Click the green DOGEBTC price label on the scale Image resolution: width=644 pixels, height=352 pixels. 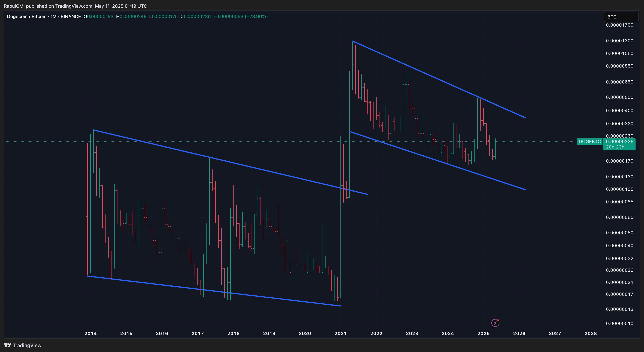coord(590,142)
